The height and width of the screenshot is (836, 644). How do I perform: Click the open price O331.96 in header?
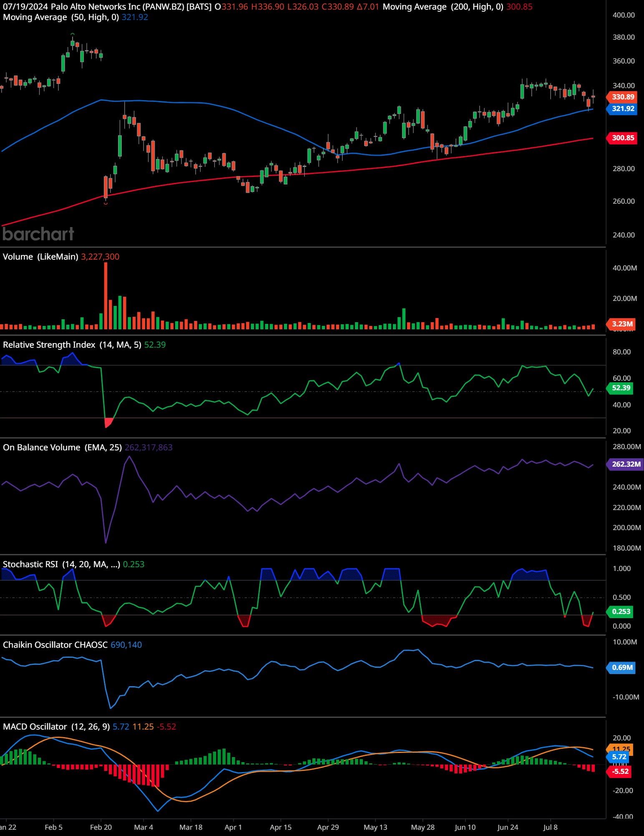(x=231, y=7)
